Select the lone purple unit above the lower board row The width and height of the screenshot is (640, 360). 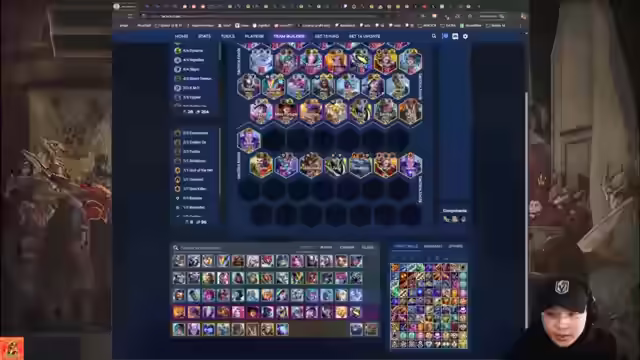coord(249,140)
